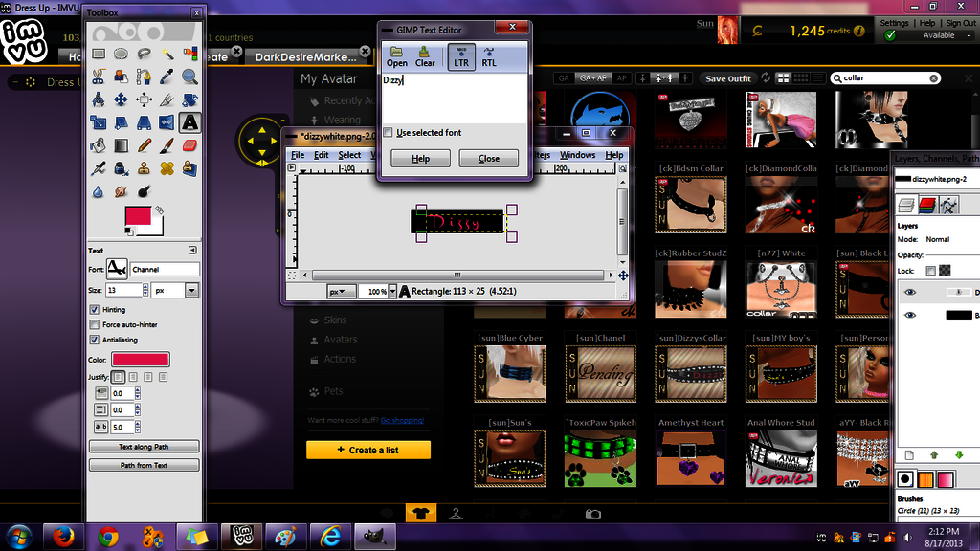Select the Zoom magnifier tool

point(190,77)
